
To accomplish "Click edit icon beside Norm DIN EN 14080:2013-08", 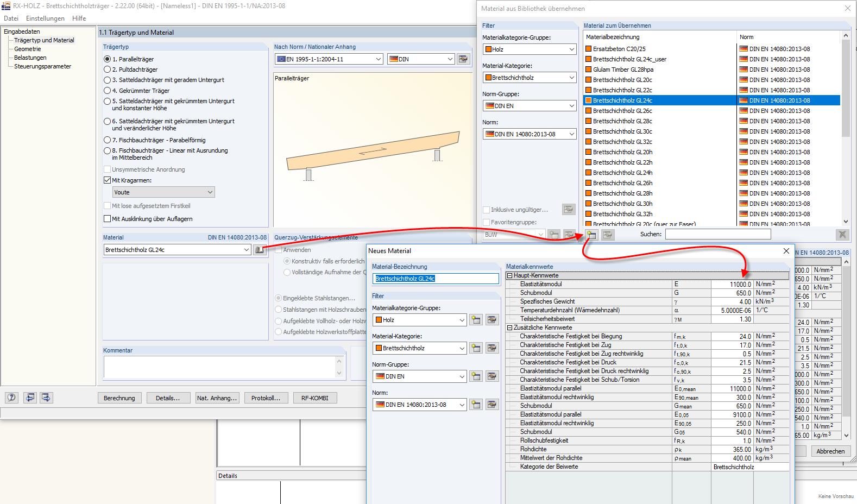I will [x=492, y=405].
